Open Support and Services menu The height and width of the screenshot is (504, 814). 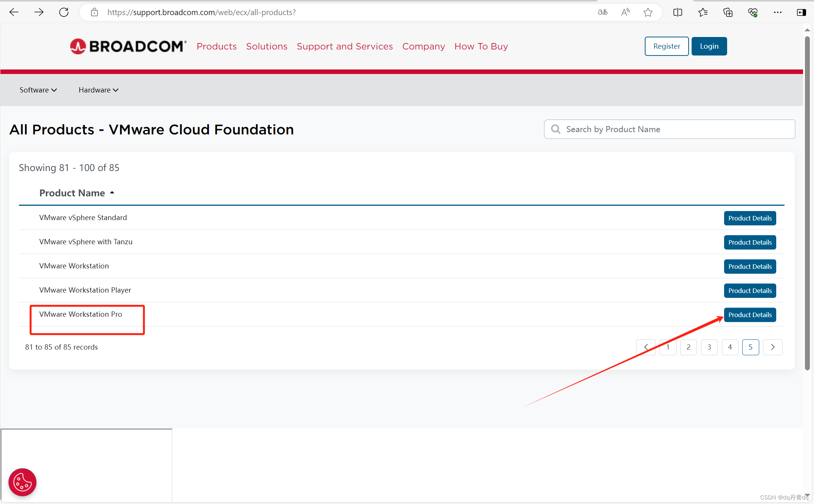(344, 46)
